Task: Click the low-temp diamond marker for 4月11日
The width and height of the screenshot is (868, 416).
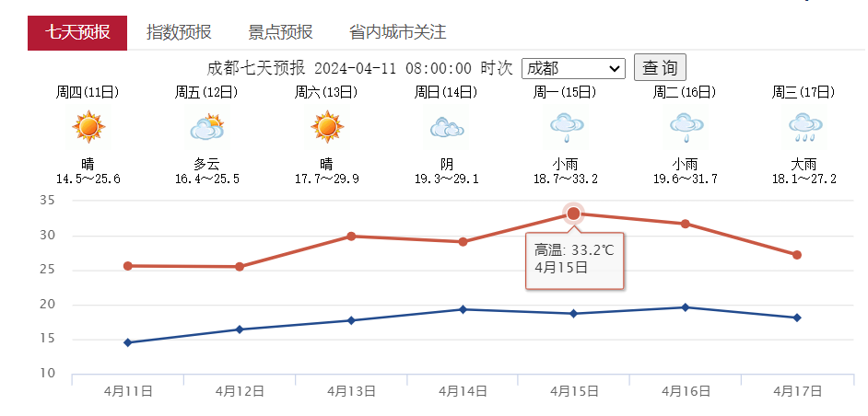Action: click(128, 343)
